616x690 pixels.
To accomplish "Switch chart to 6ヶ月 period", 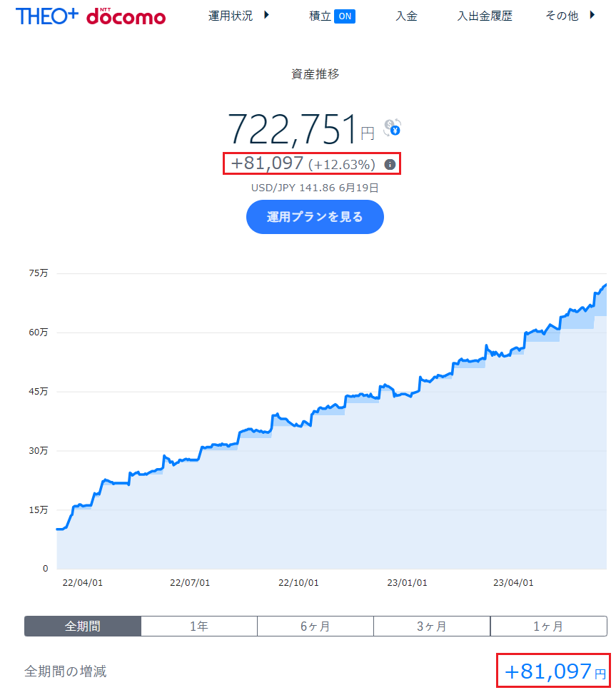I will (315, 626).
